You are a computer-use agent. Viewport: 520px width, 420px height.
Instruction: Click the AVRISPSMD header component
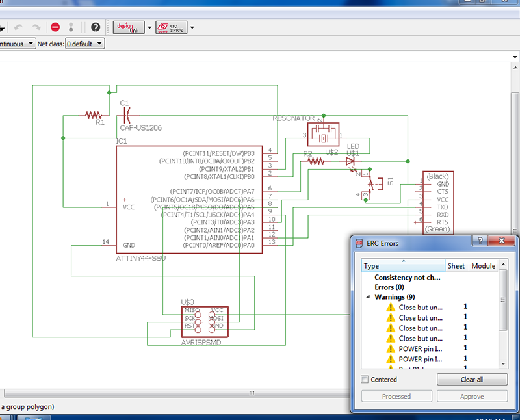point(205,322)
